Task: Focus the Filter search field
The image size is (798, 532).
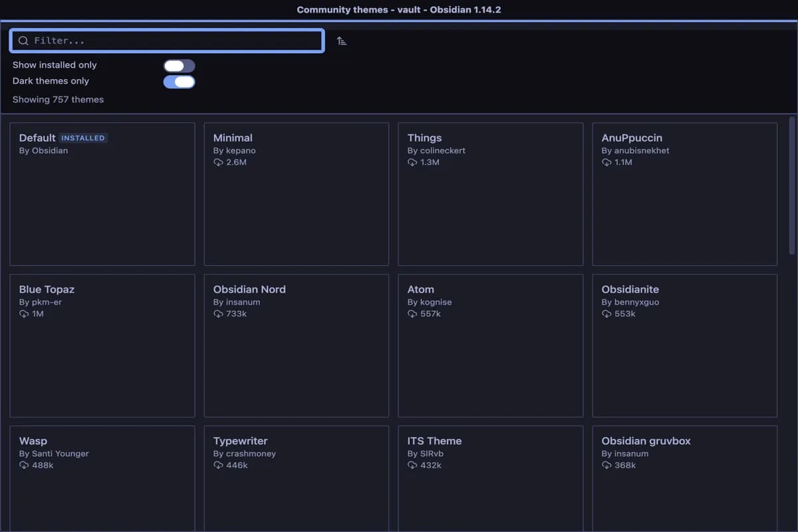Action: (167, 41)
